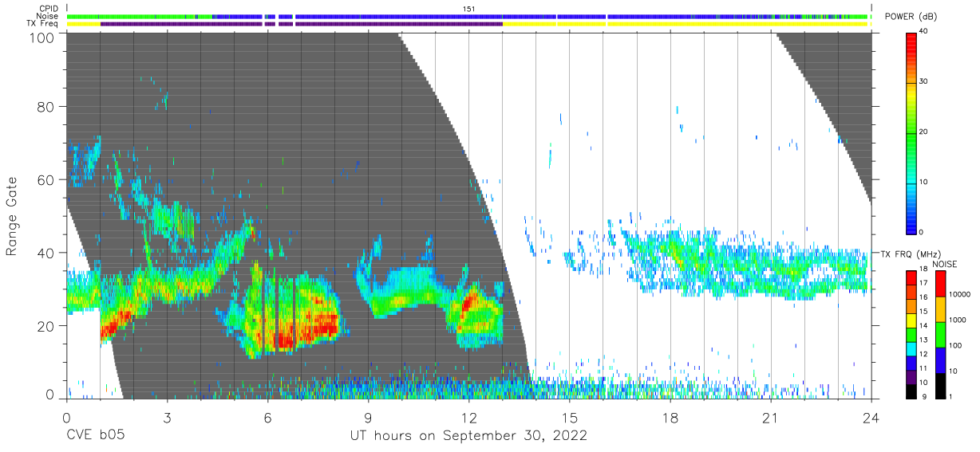Click the '3' hour x-axis tick label
This screenshot has width=980, height=452.
(x=168, y=417)
